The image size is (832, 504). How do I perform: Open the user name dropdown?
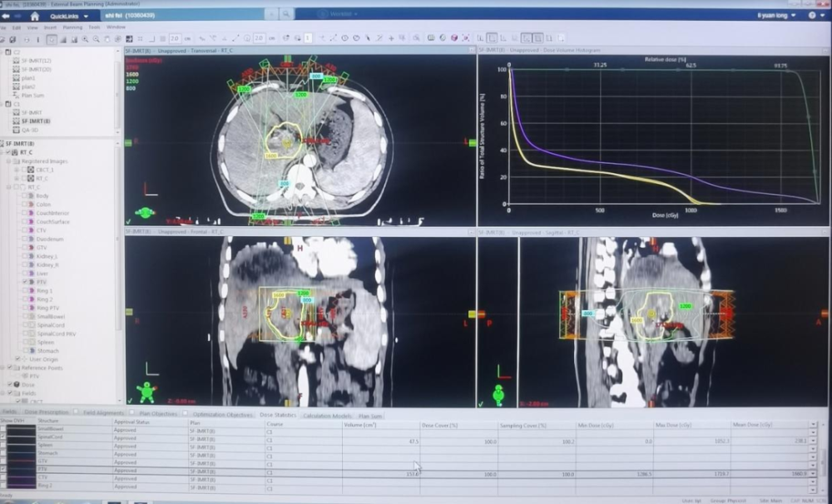[777, 15]
